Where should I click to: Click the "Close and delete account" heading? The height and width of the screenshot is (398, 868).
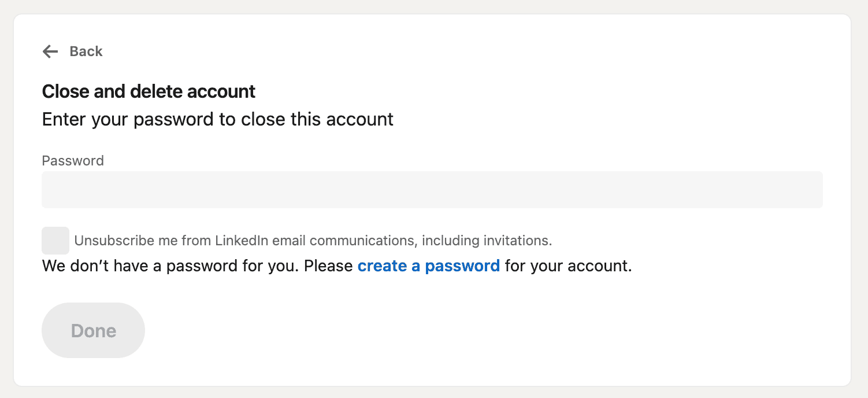tap(149, 91)
